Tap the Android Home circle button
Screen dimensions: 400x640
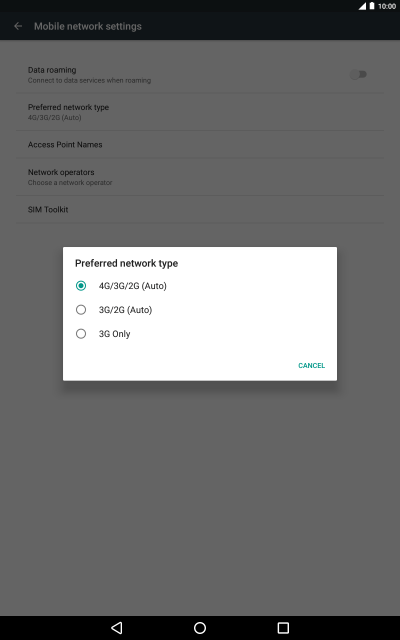tap(200, 627)
